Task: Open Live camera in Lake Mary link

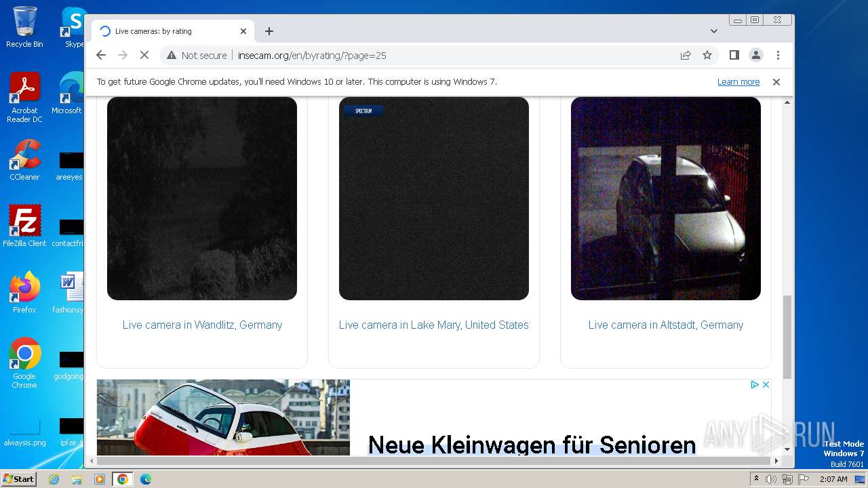Action: click(434, 325)
